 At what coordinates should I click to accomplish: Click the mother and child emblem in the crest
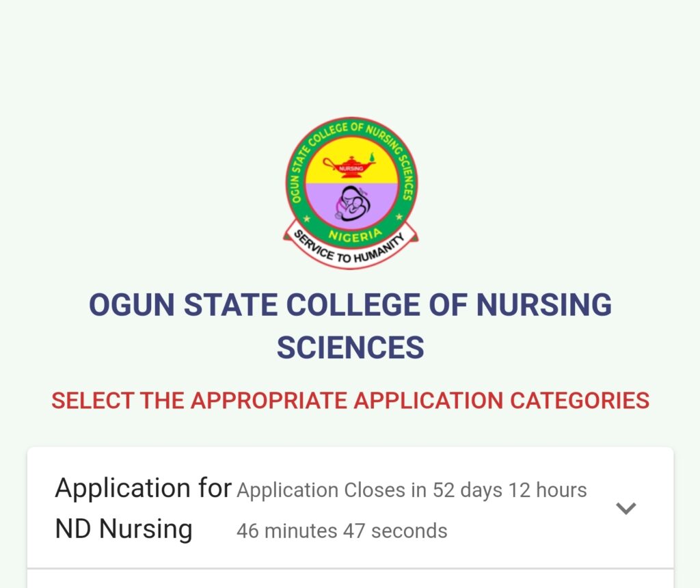click(x=352, y=204)
